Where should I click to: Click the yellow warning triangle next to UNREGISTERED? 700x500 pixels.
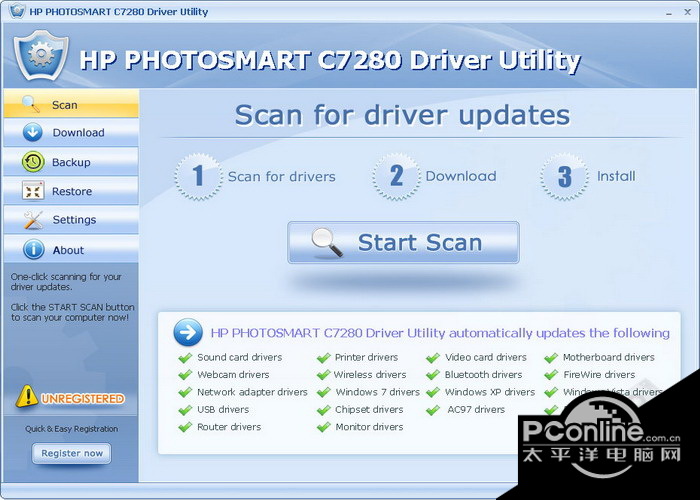click(x=27, y=396)
